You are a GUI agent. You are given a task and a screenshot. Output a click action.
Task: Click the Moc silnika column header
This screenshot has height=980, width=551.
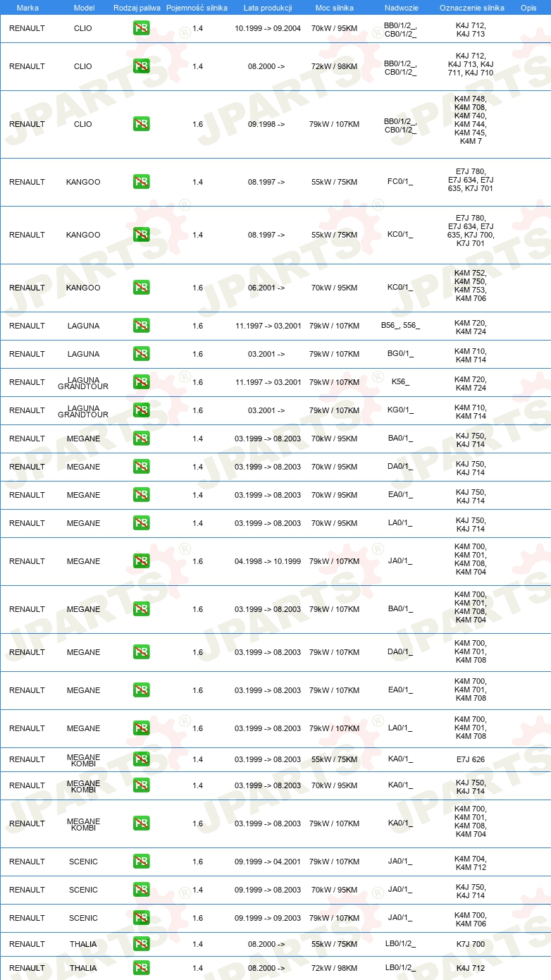tap(335, 8)
